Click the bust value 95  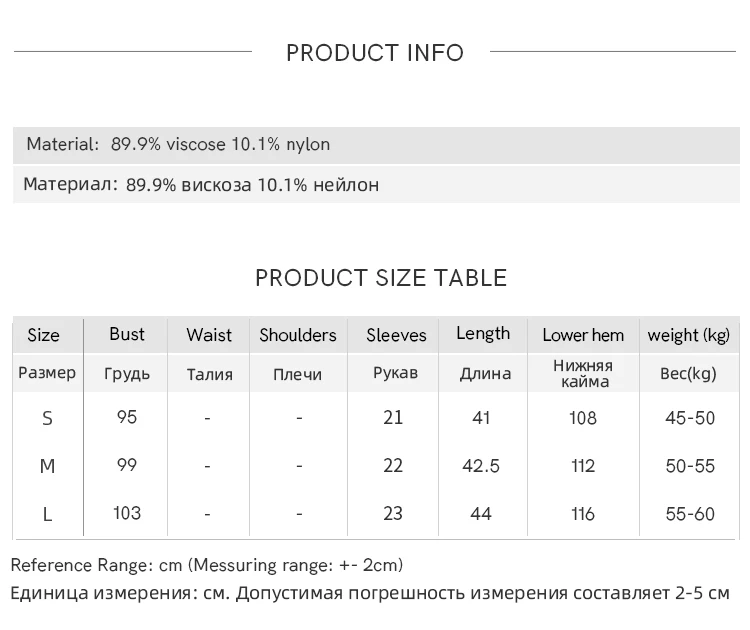pyautogui.click(x=126, y=417)
